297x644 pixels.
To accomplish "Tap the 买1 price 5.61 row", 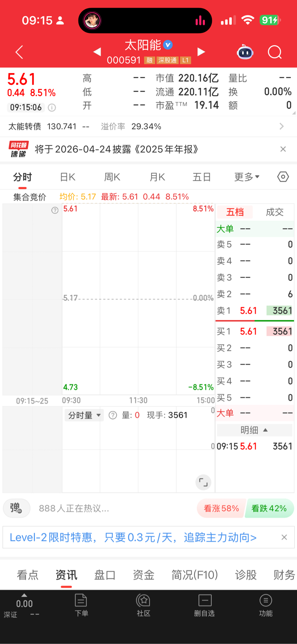I will tap(254, 331).
